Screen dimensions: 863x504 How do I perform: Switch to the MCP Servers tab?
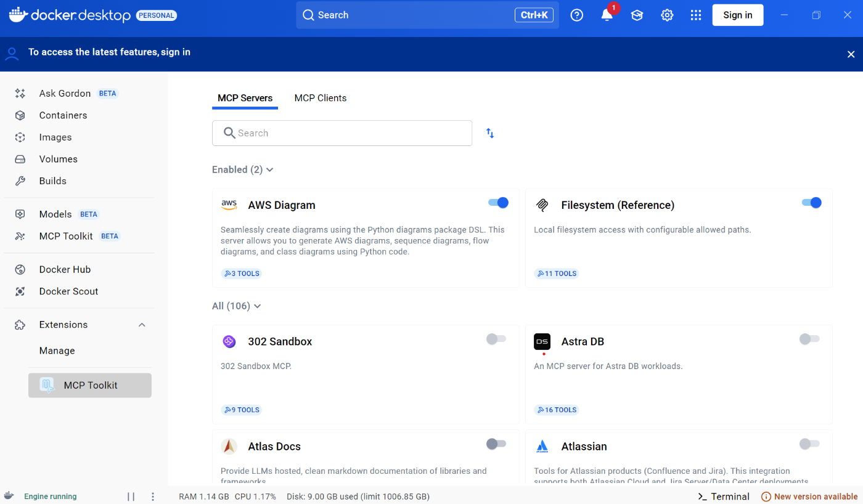tap(245, 98)
